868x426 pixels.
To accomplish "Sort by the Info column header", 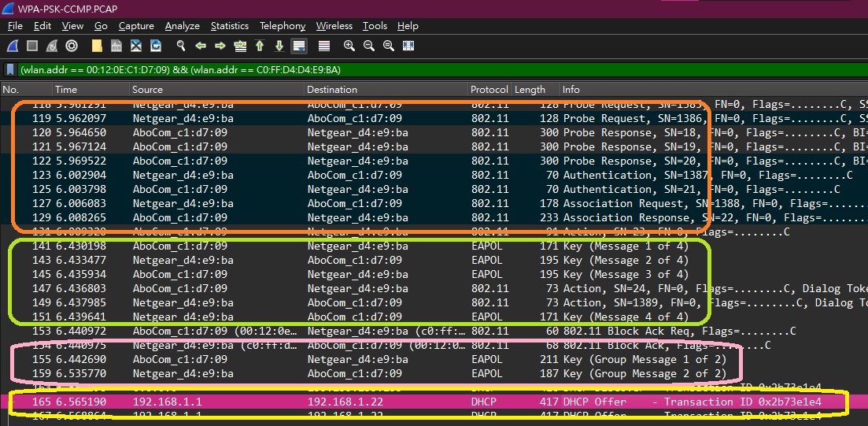I will [714, 89].
